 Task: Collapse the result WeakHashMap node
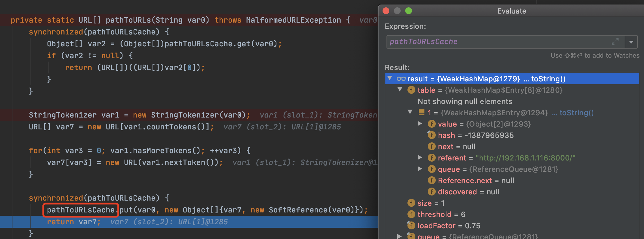390,78
